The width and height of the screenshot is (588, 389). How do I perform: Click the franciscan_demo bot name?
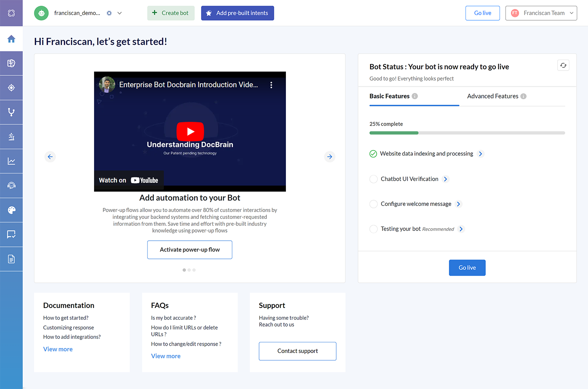77,13
